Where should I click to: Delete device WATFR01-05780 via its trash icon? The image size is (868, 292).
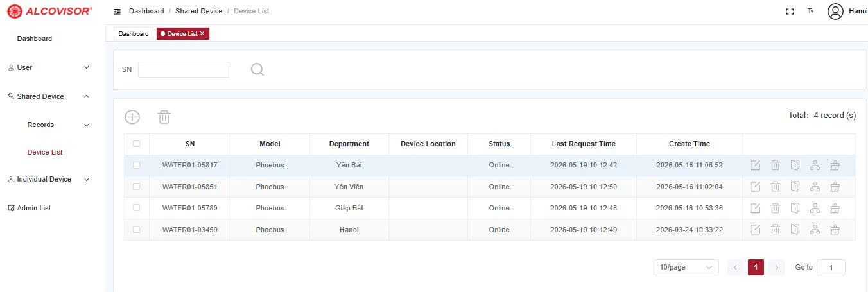tap(775, 208)
